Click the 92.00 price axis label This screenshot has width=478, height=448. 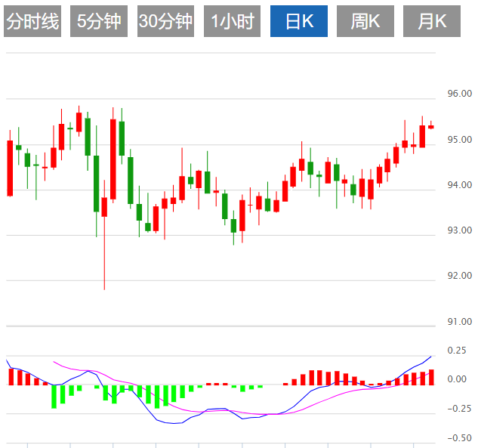tap(460, 276)
